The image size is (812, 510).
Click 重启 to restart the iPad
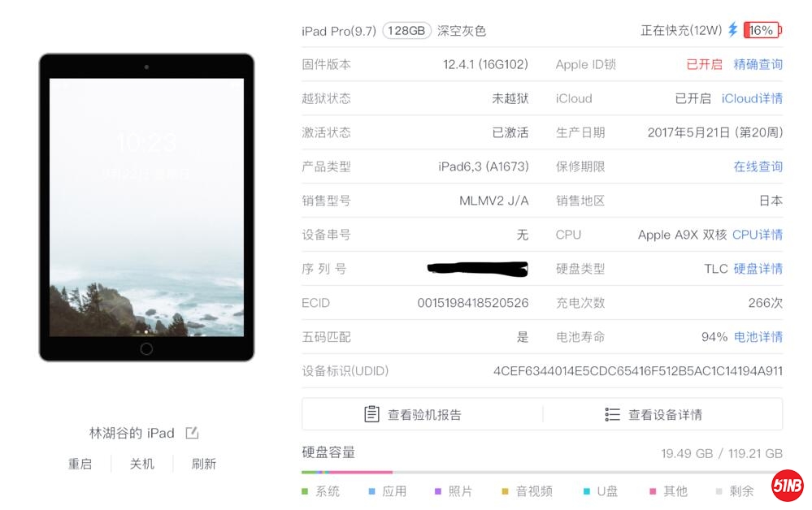click(80, 464)
